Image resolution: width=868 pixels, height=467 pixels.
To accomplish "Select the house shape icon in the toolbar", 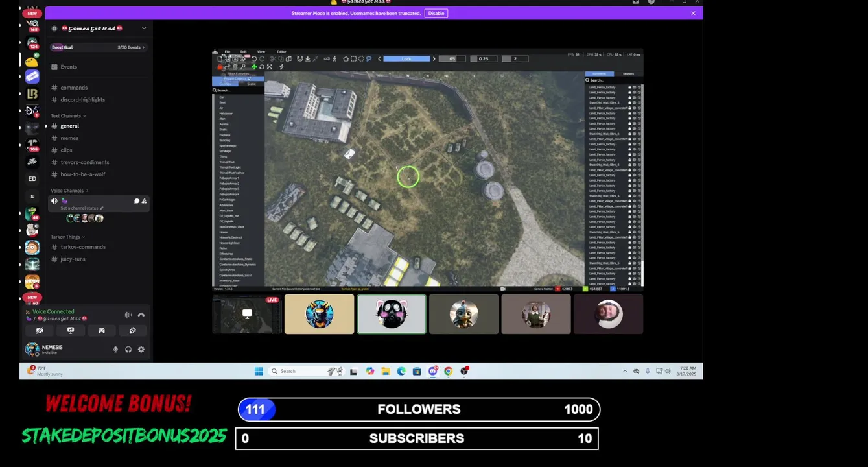I will [x=346, y=58].
